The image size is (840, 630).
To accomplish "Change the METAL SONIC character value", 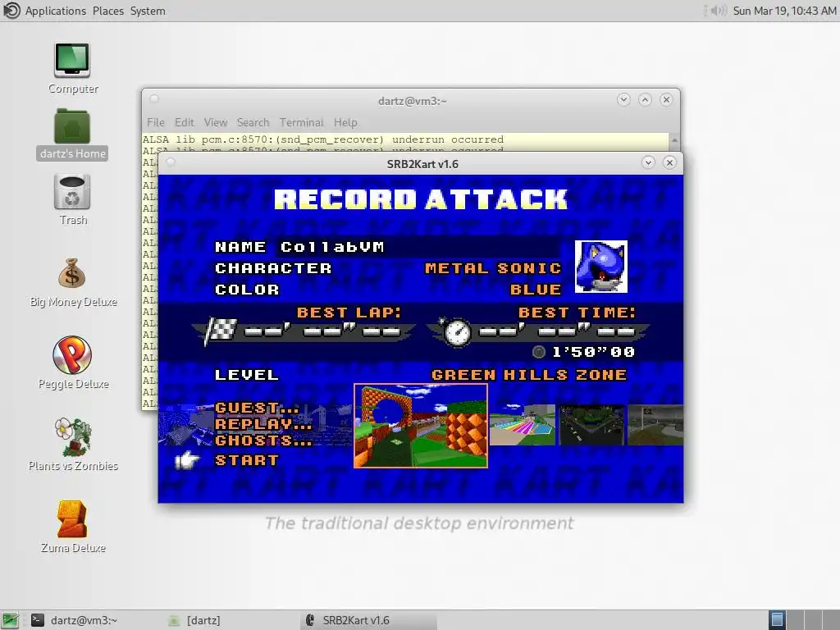I will 493,268.
